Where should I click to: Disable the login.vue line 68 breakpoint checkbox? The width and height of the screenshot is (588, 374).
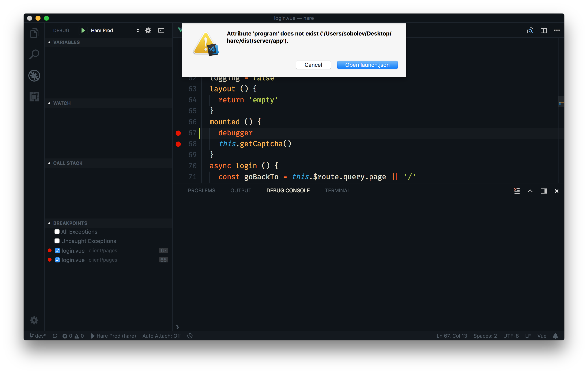click(57, 260)
